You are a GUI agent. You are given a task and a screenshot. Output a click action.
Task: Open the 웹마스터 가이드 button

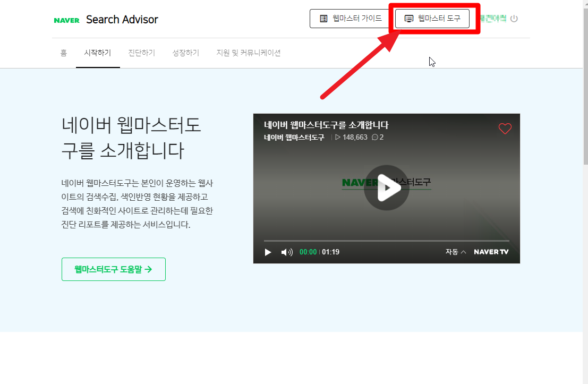[350, 19]
